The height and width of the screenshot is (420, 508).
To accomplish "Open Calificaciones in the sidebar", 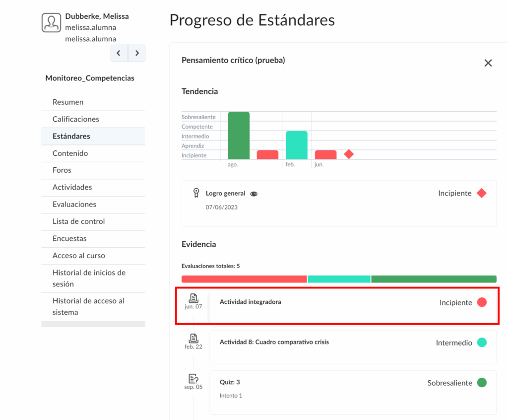I will tap(76, 119).
